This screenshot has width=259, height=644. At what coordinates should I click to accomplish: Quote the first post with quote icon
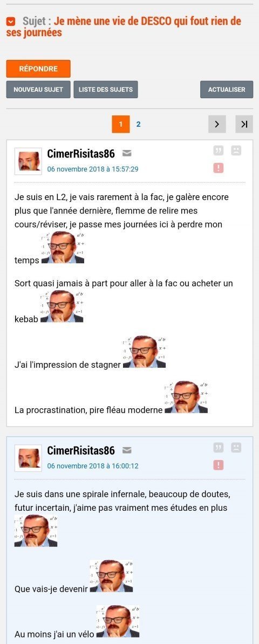pyautogui.click(x=219, y=150)
